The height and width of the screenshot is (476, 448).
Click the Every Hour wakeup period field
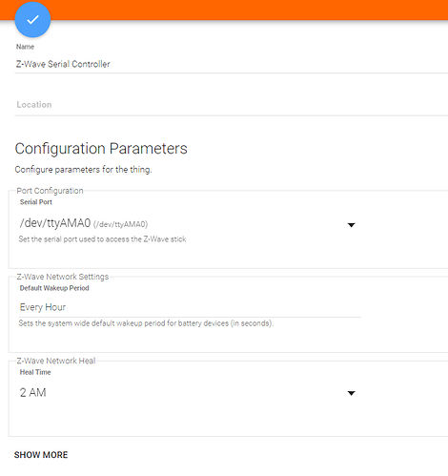point(190,307)
